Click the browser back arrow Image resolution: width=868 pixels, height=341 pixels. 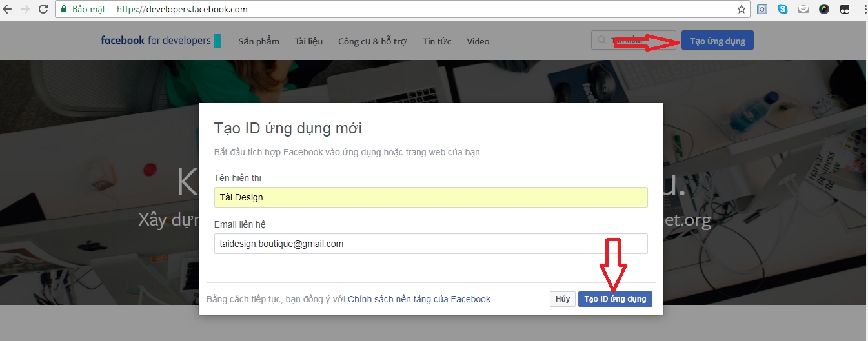[x=8, y=10]
